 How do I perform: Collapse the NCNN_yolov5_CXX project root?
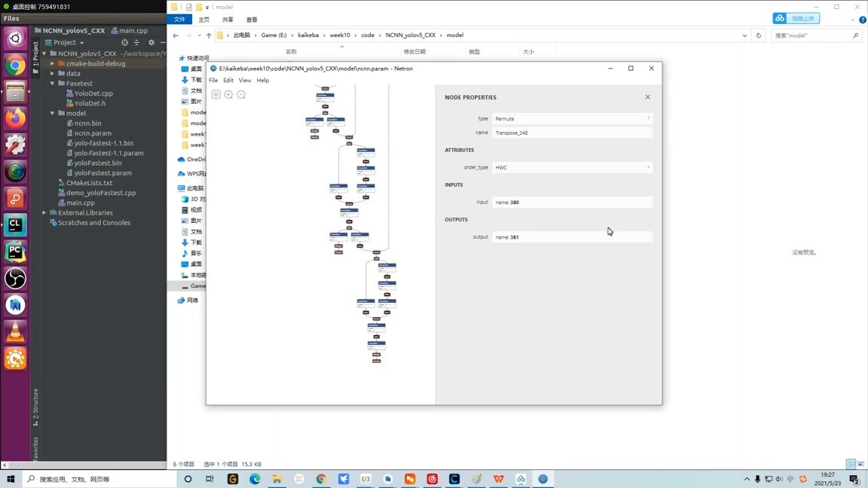(45, 53)
